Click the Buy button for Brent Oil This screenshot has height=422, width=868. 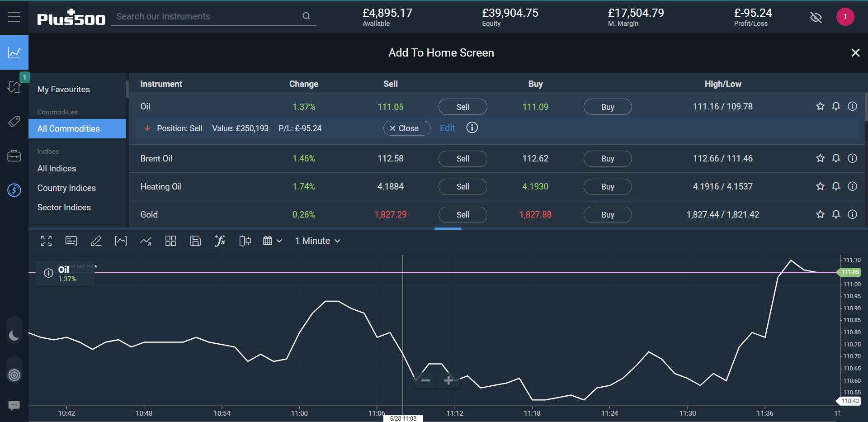[x=608, y=159]
